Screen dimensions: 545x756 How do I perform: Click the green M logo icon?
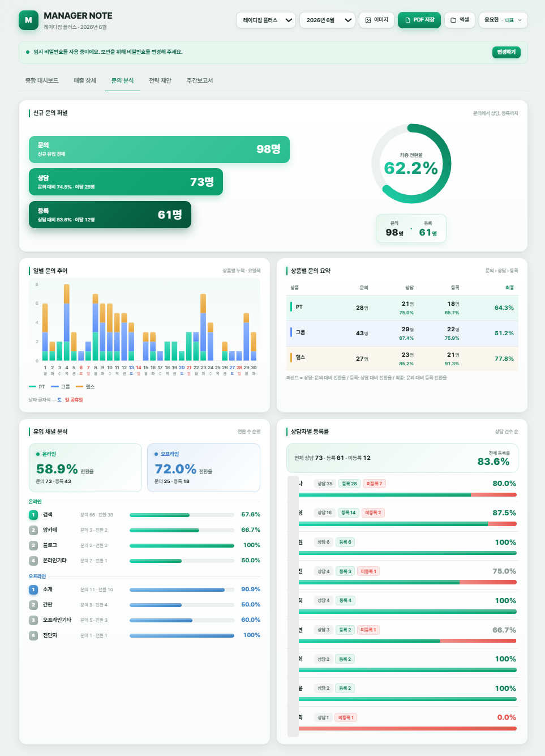(28, 20)
